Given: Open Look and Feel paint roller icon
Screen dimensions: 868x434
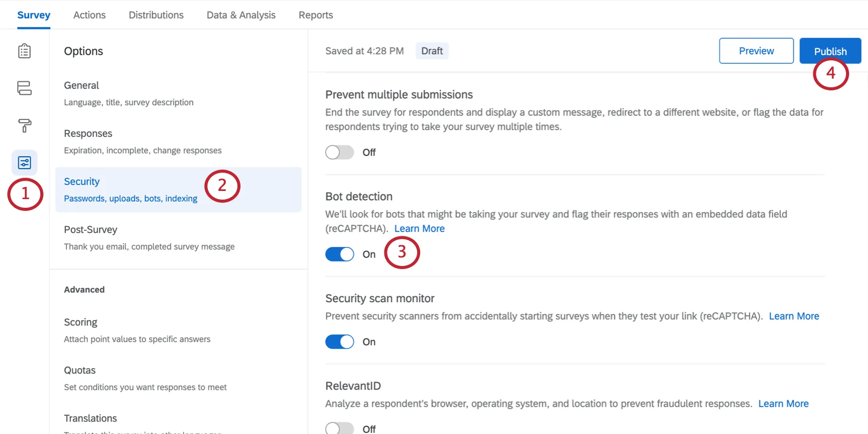Looking at the screenshot, I should (x=25, y=125).
